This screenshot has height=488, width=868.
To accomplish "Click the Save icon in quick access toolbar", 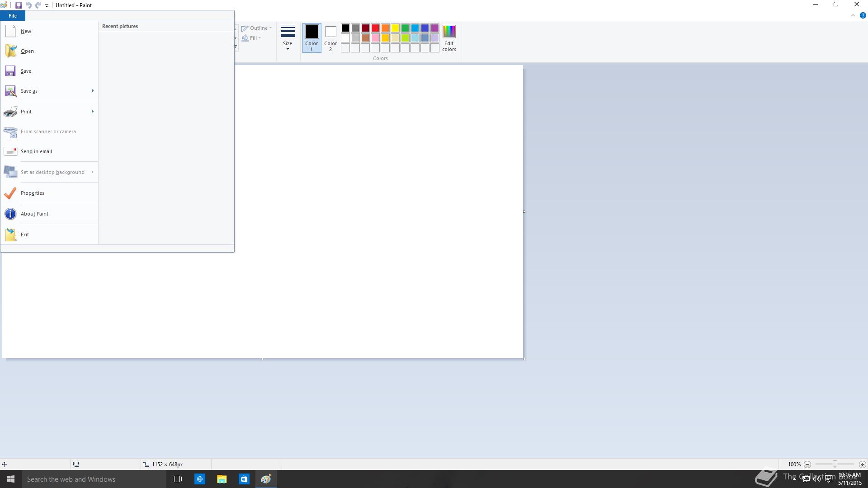I will (x=19, y=5).
